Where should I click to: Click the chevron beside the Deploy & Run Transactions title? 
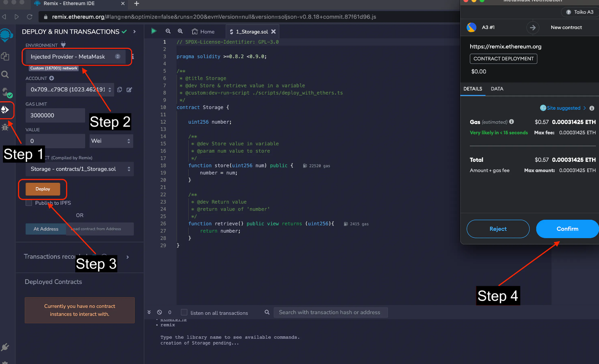click(135, 32)
